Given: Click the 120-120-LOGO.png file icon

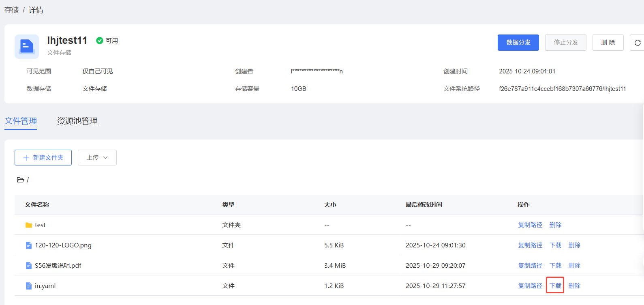Looking at the screenshot, I should (29, 245).
